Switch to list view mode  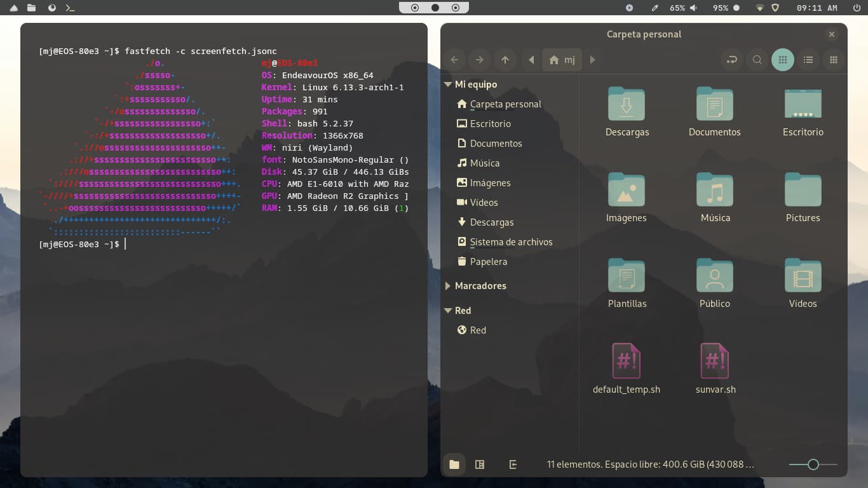tap(808, 60)
